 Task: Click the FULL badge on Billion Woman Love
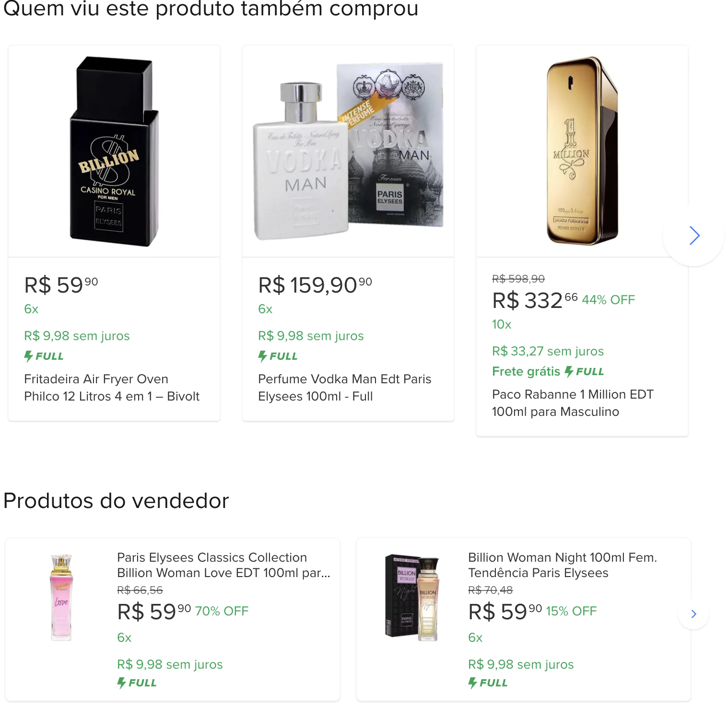pos(137,683)
